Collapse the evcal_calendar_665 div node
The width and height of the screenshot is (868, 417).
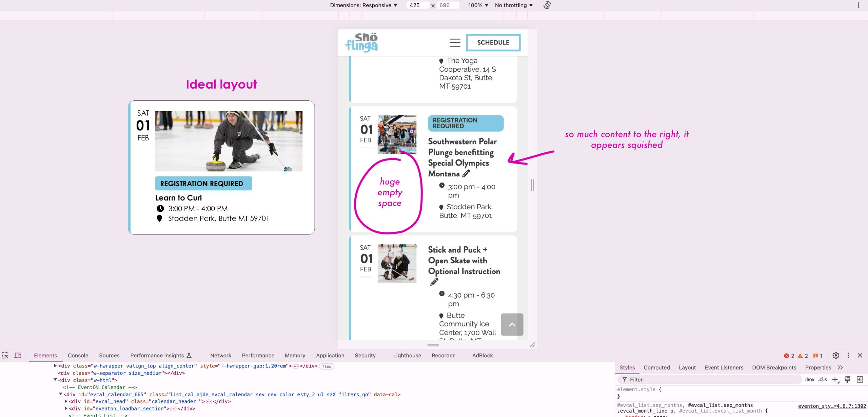coord(61,394)
